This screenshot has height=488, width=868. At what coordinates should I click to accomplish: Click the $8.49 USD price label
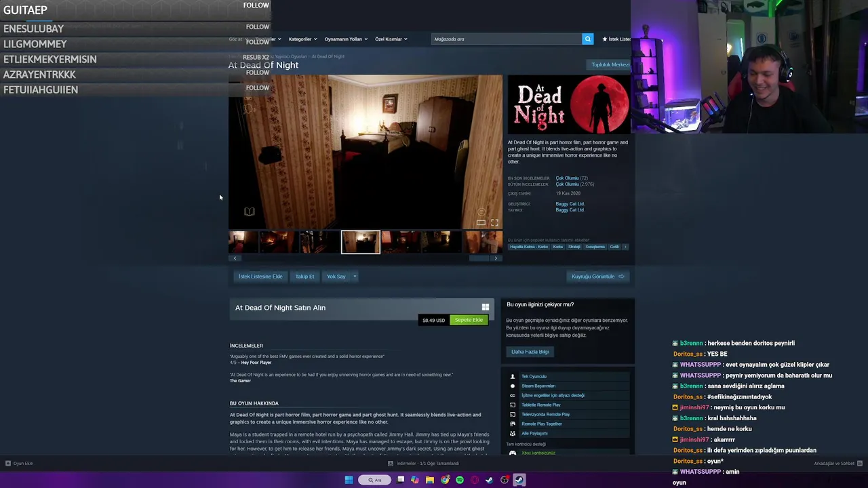(433, 321)
